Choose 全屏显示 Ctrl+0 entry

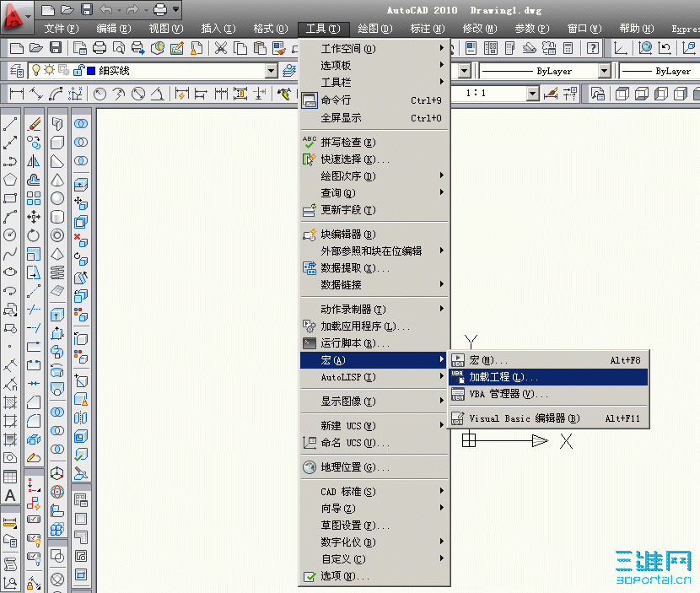click(374, 118)
